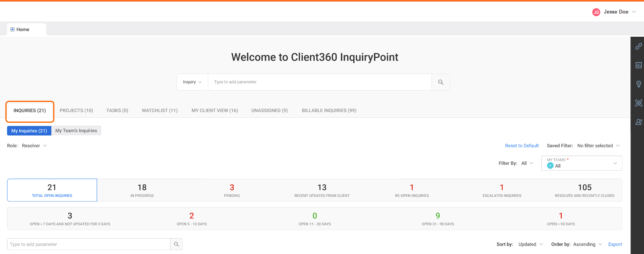Open the Inquiry search type dropdown
The width and height of the screenshot is (644, 254).
pyautogui.click(x=192, y=82)
